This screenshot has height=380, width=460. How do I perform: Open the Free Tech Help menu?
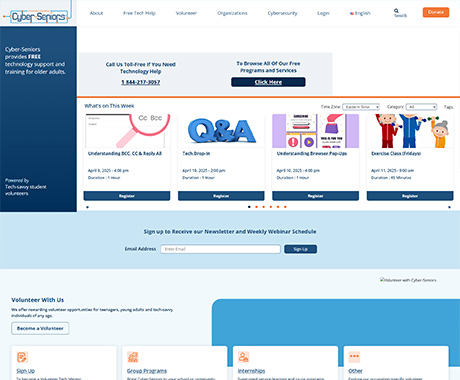click(x=139, y=13)
